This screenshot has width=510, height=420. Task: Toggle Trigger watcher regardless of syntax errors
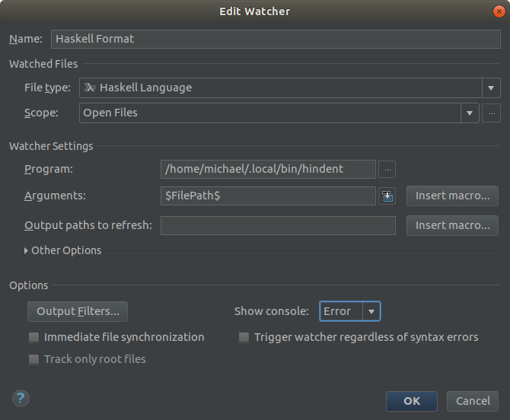point(244,337)
